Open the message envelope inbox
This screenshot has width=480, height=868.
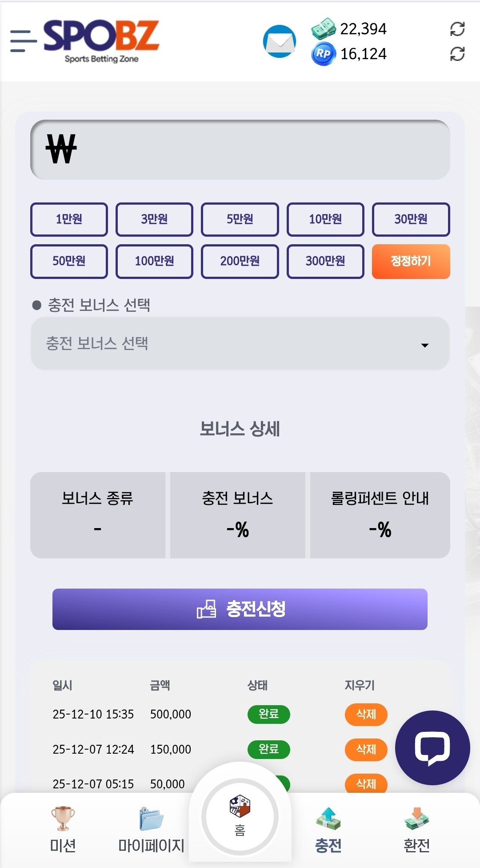click(279, 41)
